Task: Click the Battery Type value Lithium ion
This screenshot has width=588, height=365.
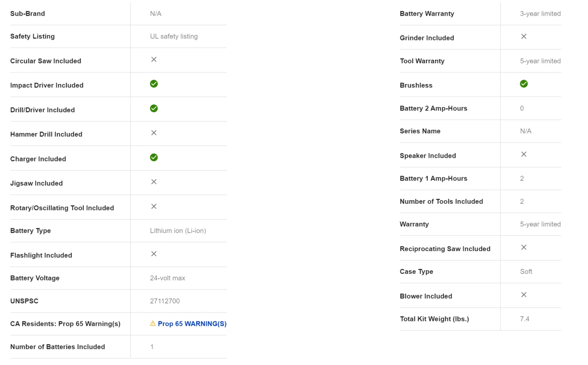Action: [178, 231]
